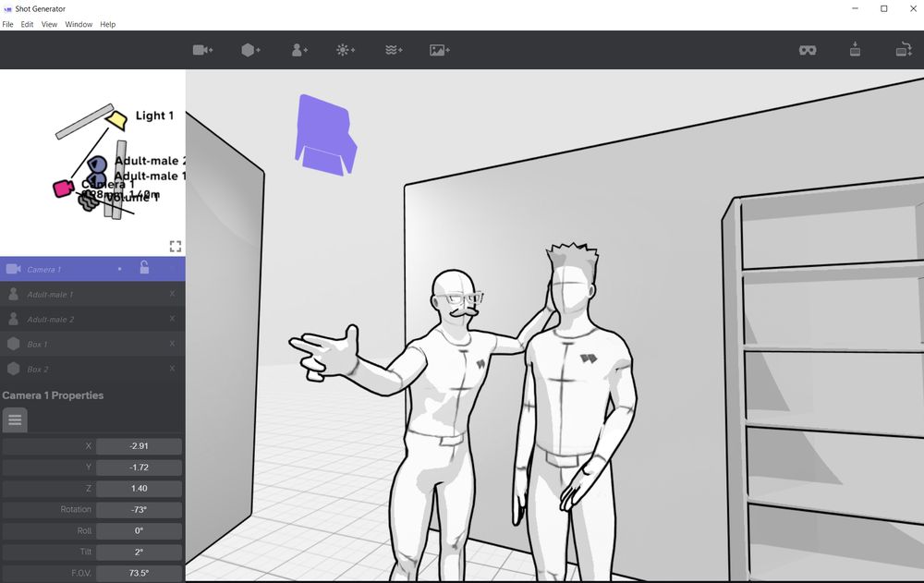This screenshot has width=924, height=583.
Task: Add a new object using the cube icon
Action: coord(249,50)
